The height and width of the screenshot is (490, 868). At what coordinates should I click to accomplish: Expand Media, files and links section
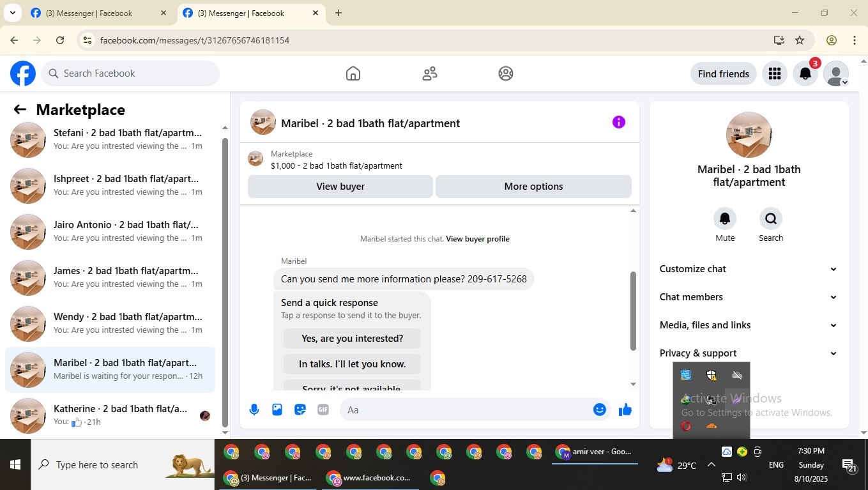(749, 325)
